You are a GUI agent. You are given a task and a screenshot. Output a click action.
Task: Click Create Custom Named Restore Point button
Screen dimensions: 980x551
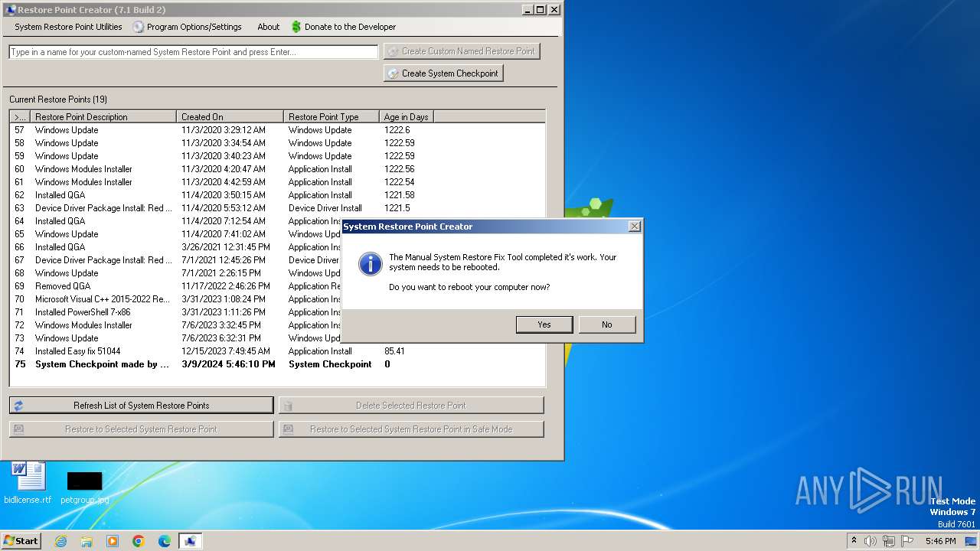[462, 51]
